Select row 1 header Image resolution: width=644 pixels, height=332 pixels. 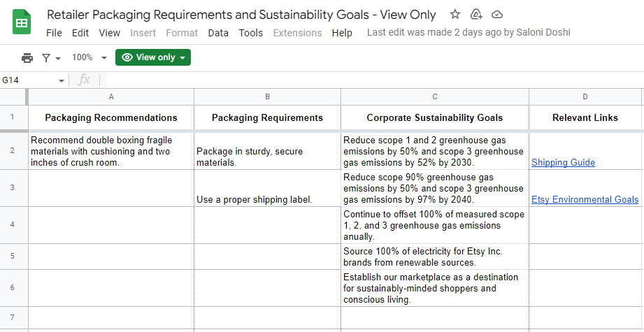[x=13, y=117]
